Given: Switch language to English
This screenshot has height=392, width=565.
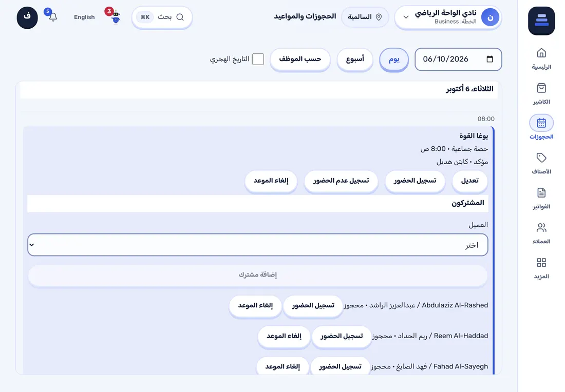Looking at the screenshot, I should (84, 17).
